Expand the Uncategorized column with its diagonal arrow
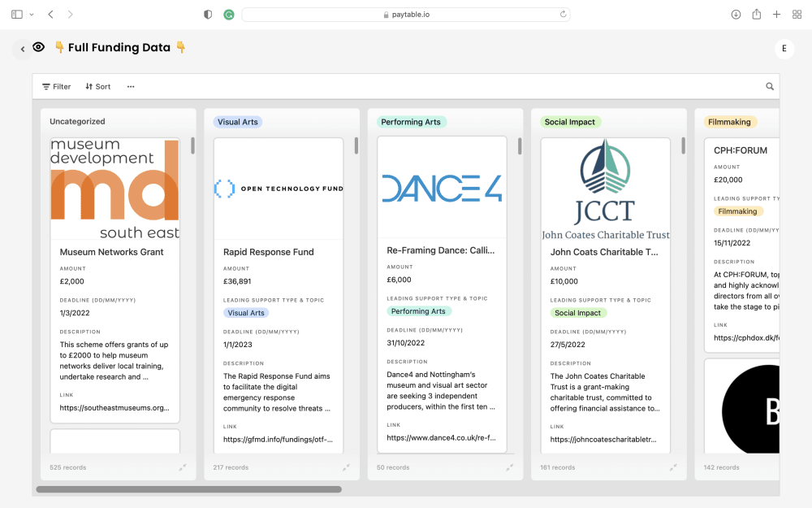812x508 pixels. (x=183, y=467)
